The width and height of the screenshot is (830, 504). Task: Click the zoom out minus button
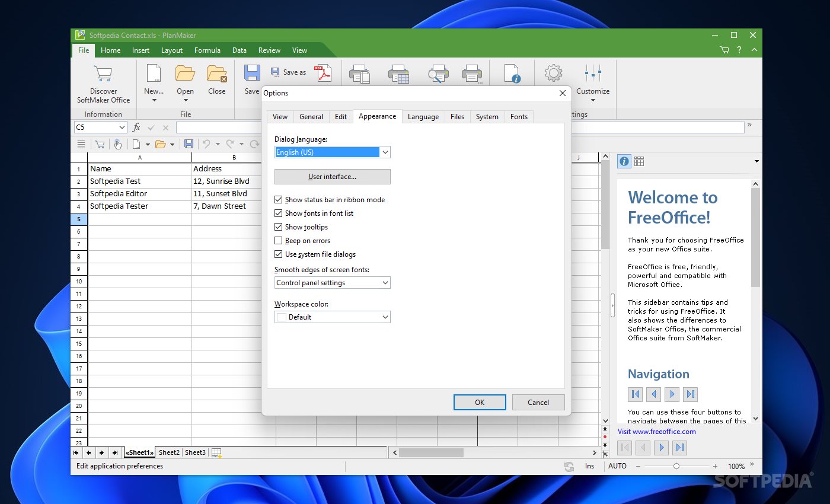point(638,467)
